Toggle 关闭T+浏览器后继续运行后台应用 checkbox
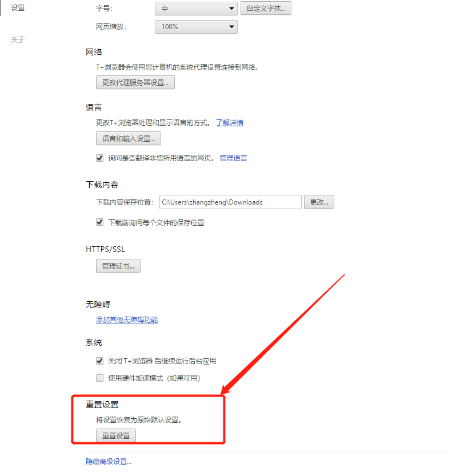The height and width of the screenshot is (476, 468). click(x=99, y=361)
